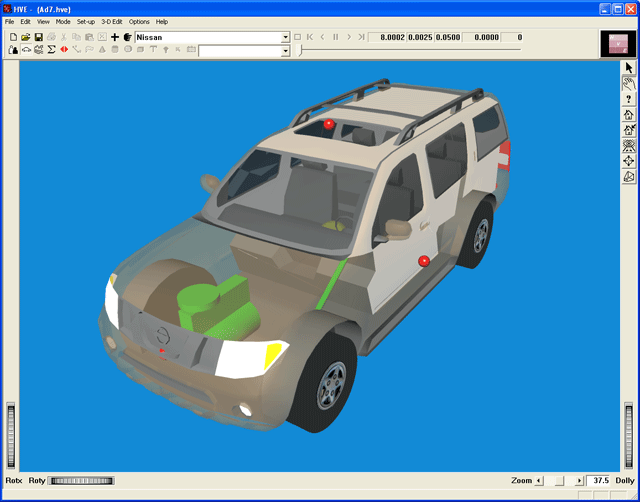Jump to end of playback
The image size is (640, 502).
[361, 37]
